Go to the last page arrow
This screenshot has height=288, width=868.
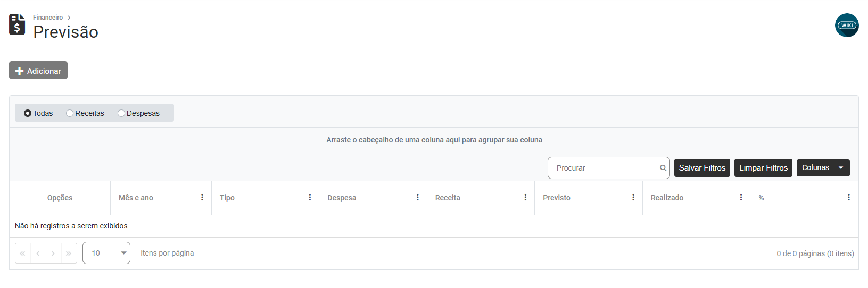(69, 253)
